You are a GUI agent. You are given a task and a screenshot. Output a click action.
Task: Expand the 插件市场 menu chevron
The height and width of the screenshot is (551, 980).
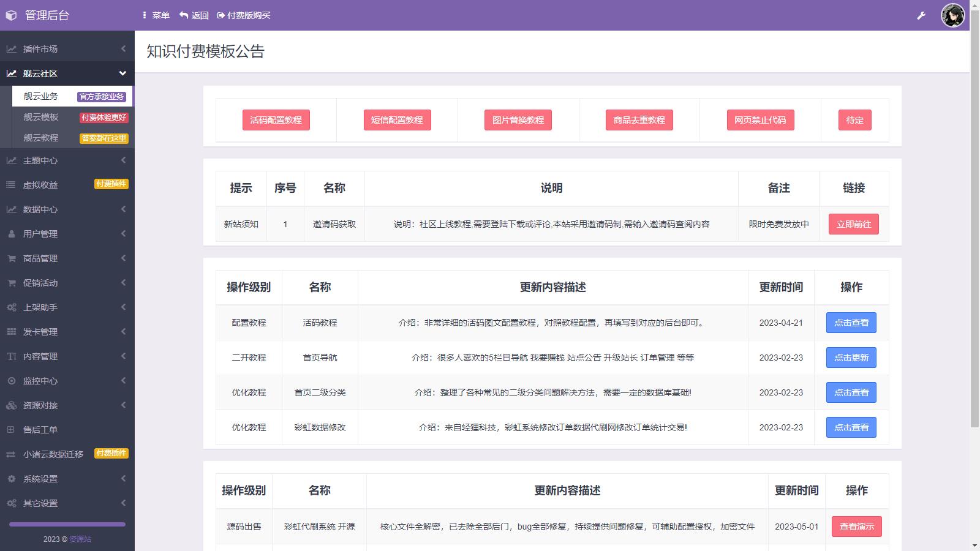point(123,49)
